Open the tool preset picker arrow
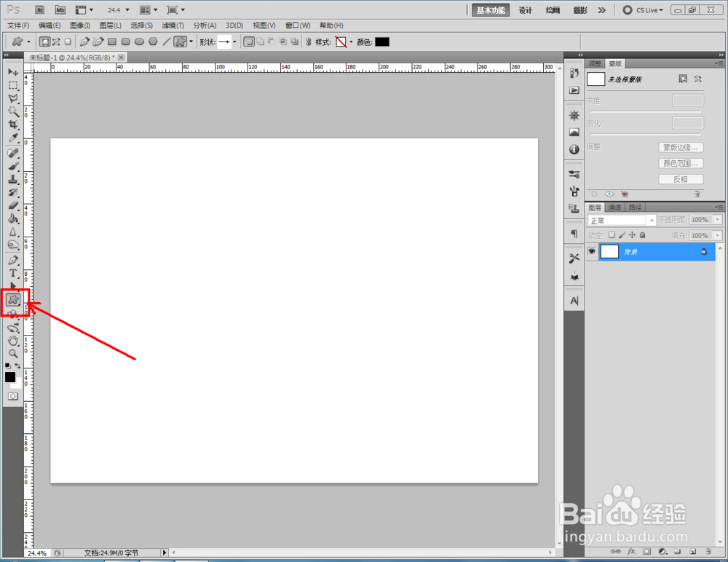Image resolution: width=728 pixels, height=562 pixels. click(29, 41)
